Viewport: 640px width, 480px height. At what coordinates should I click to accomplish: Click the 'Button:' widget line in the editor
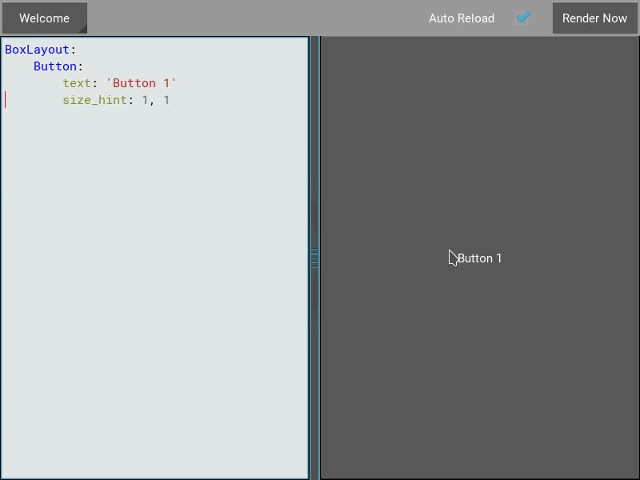click(x=58, y=66)
